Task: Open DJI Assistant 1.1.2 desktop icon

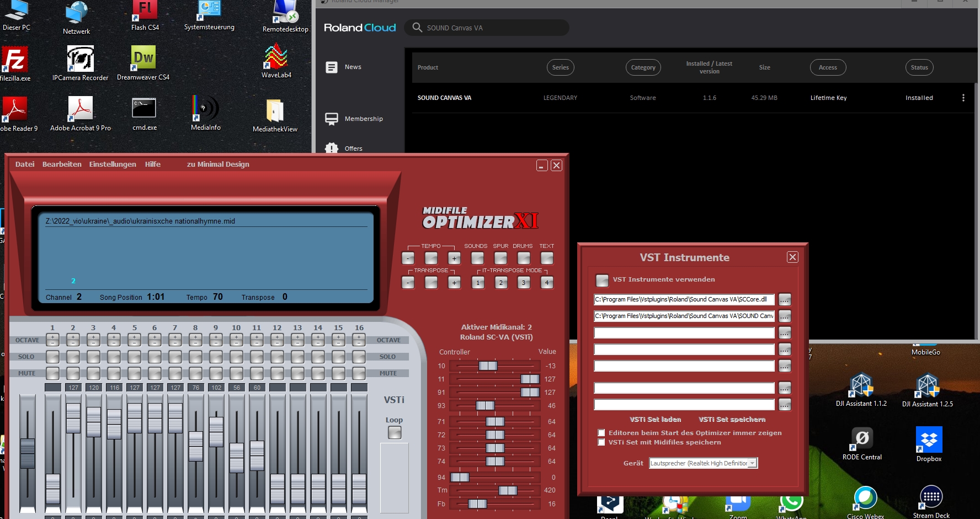Action: (861, 389)
